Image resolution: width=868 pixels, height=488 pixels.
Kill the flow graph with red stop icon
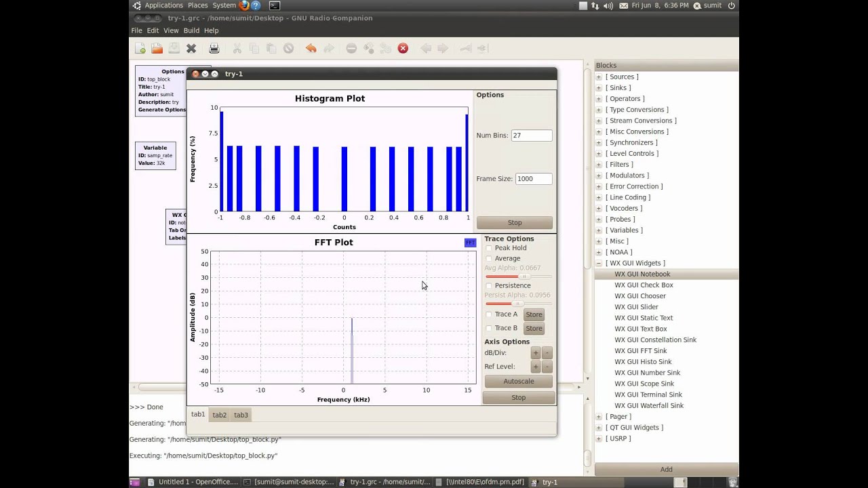click(x=403, y=48)
